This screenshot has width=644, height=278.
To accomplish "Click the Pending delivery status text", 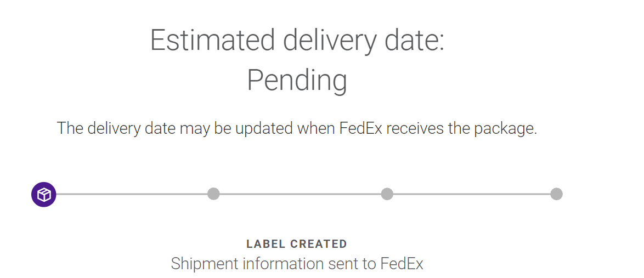I will pos(297,81).
